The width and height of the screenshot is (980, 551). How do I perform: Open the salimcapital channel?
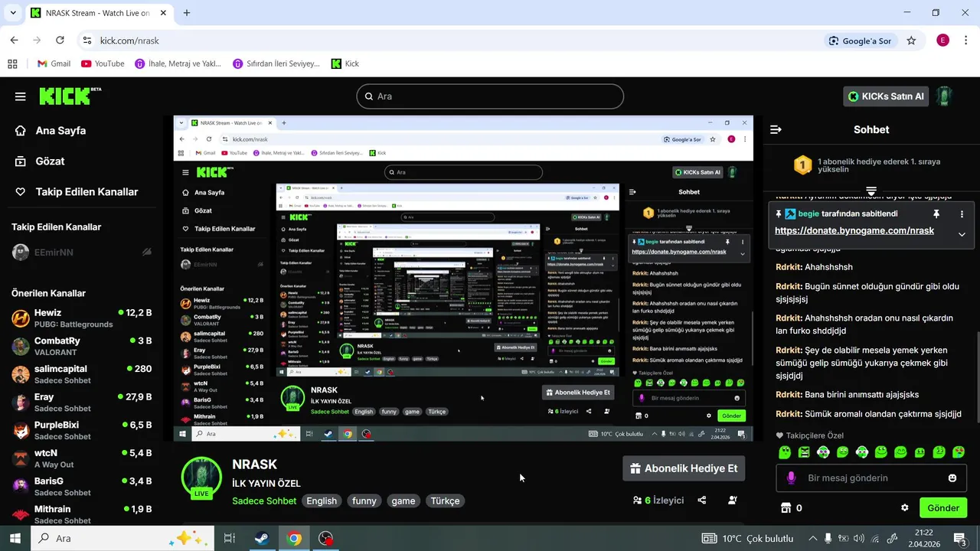coord(82,374)
